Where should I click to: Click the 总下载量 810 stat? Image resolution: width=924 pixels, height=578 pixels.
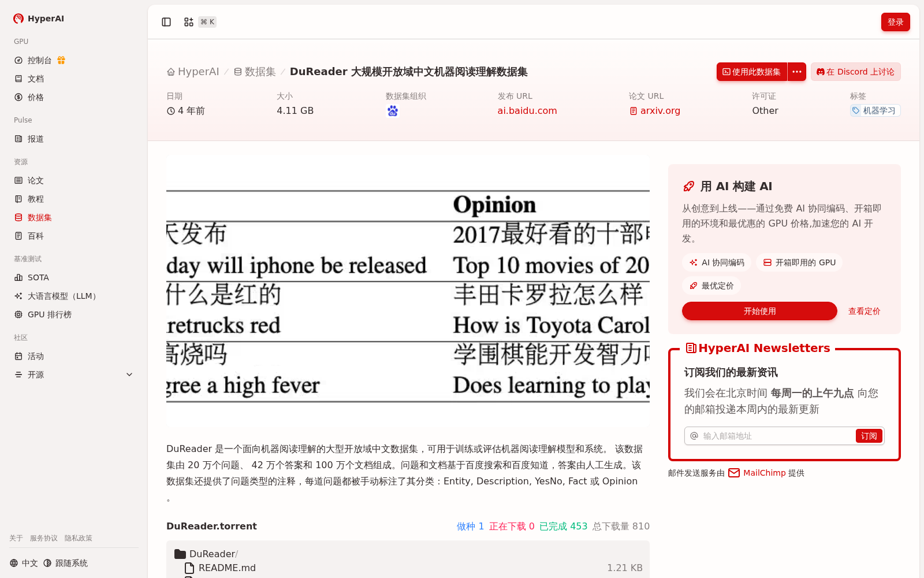click(621, 526)
